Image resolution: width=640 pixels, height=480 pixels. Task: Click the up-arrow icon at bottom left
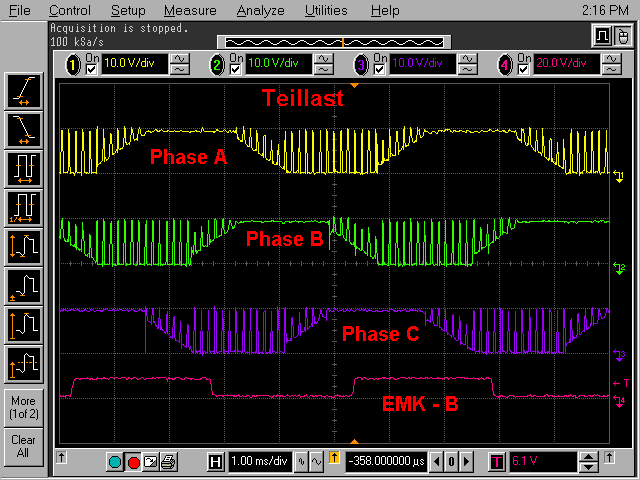click(62, 458)
